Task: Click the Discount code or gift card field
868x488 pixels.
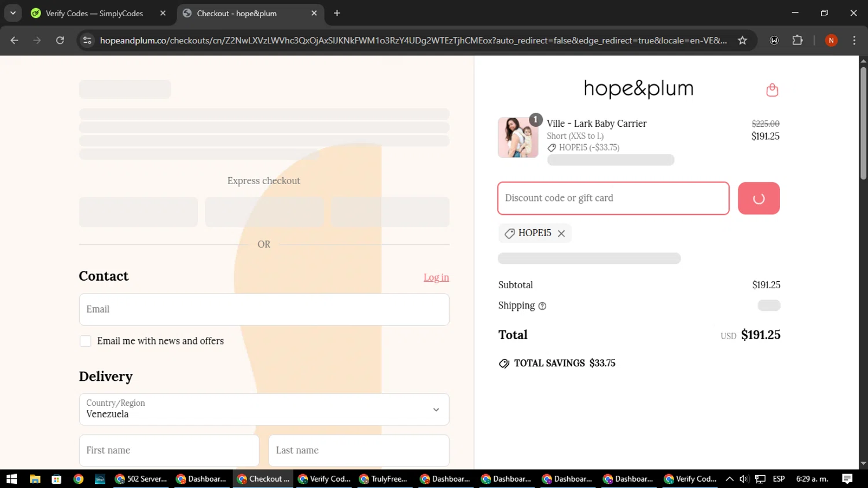Action: [613, 199]
